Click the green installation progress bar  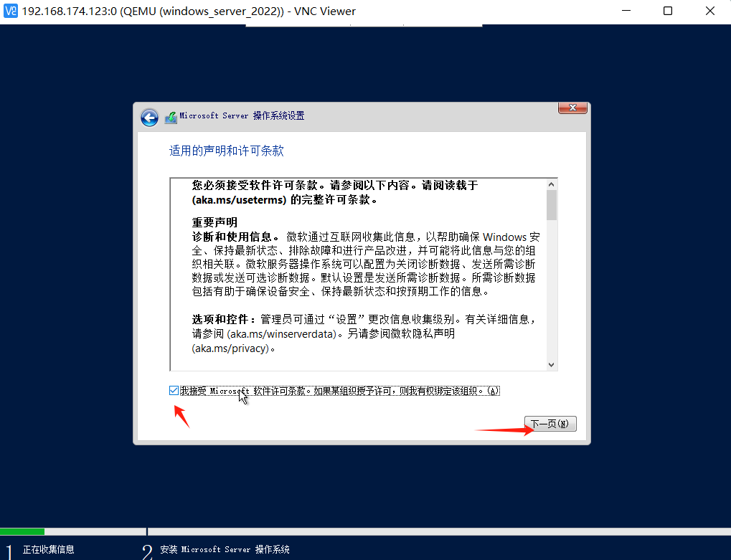[x=22, y=531]
